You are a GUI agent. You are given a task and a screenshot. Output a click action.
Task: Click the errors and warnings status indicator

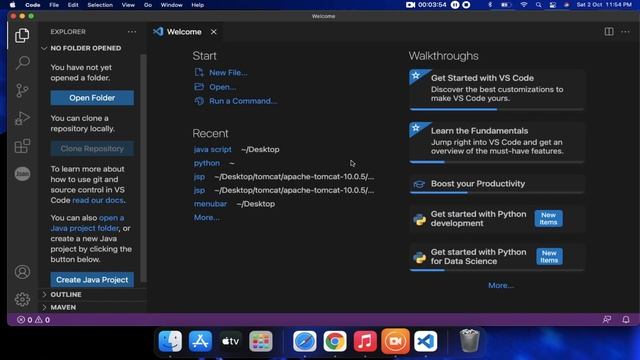(x=33, y=320)
